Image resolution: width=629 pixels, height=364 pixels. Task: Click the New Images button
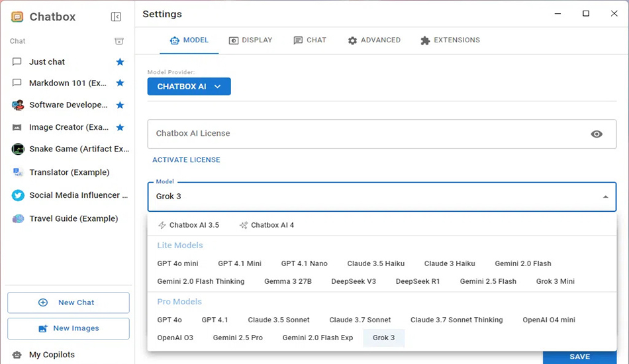[68, 329]
